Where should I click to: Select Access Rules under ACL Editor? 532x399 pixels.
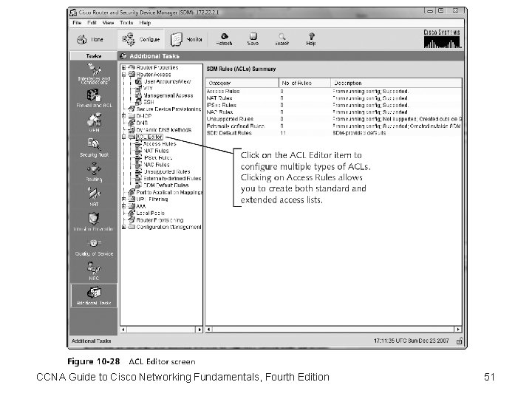[160, 144]
